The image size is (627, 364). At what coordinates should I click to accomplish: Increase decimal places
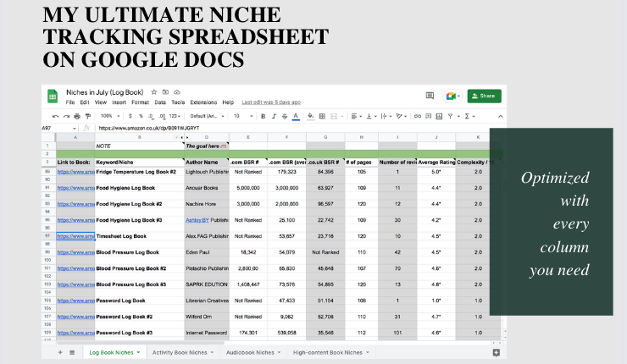click(x=162, y=116)
